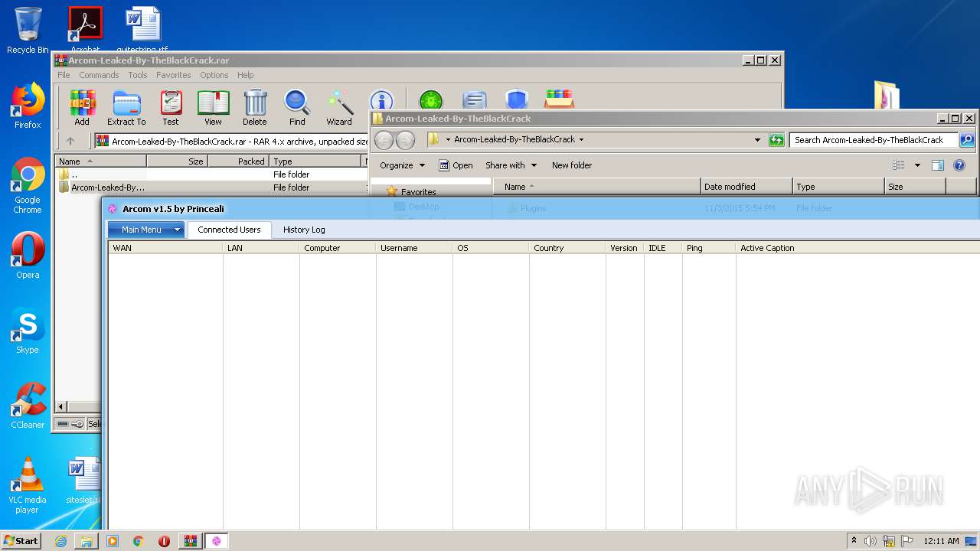The image size is (980, 551).
Task: Open Skype desktop shortcut
Action: tap(28, 331)
